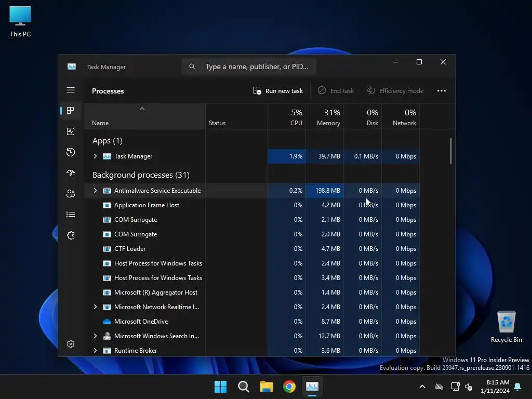Click the Microsoft Windows Search Indexer process icon
Image resolution: width=532 pixels, height=399 pixels.
coord(107,336)
